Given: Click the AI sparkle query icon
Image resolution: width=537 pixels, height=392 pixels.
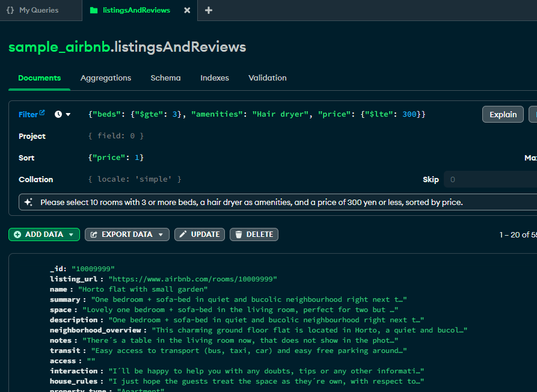Looking at the screenshot, I should tap(28, 202).
